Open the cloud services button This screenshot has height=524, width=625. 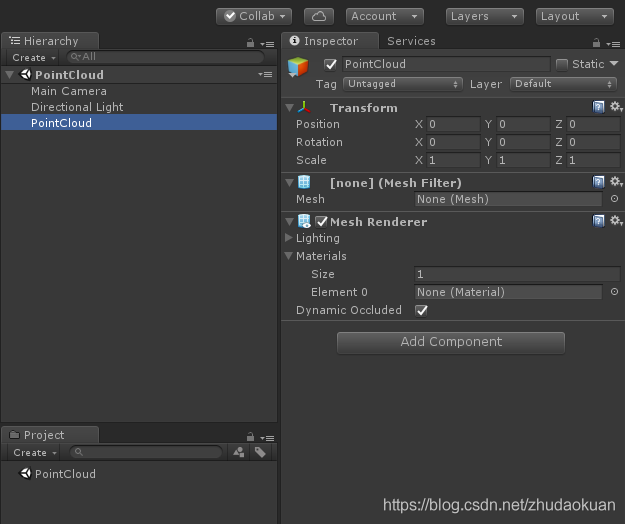(318, 16)
